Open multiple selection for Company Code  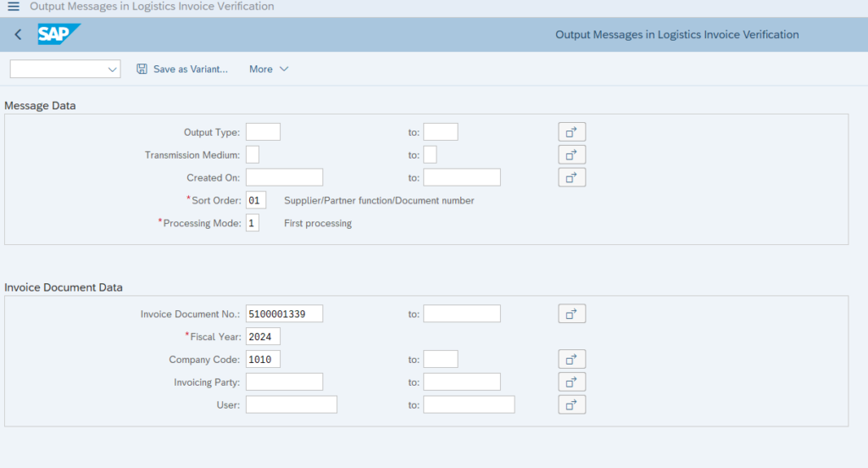pyautogui.click(x=572, y=359)
